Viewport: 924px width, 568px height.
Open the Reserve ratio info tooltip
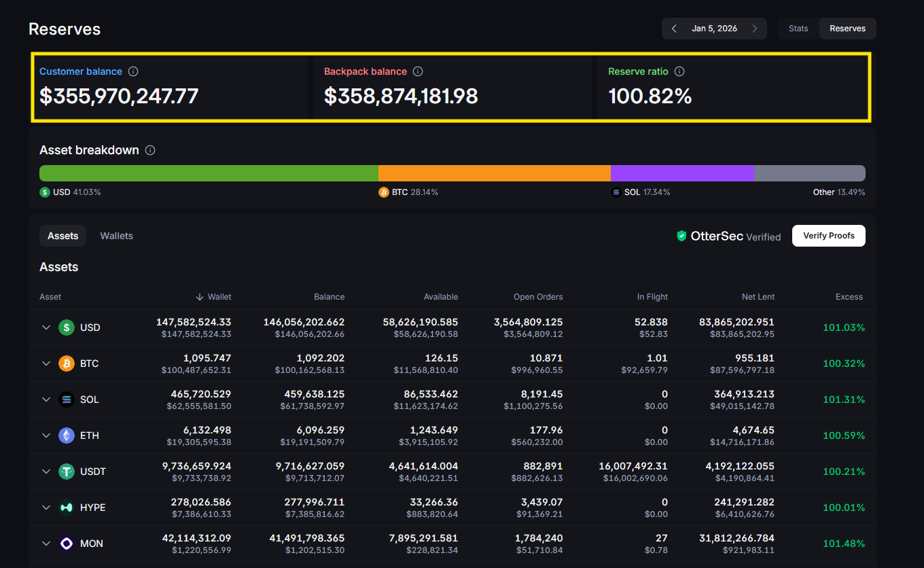coord(680,71)
